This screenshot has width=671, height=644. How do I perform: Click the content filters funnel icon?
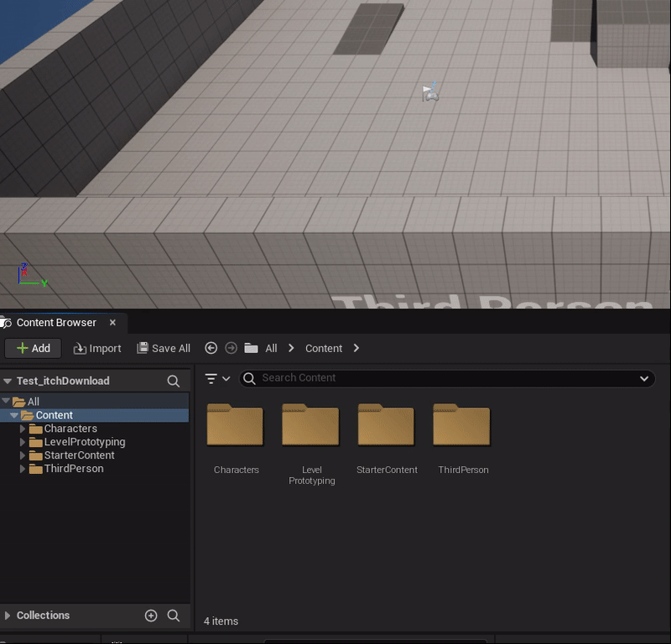click(211, 378)
